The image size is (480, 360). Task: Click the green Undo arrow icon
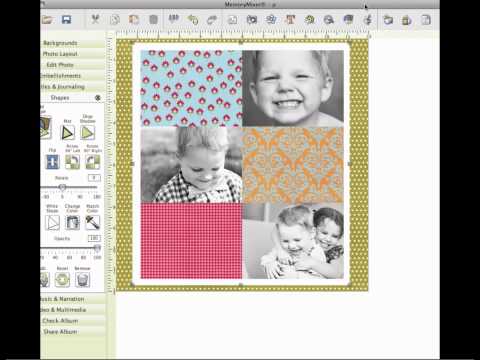click(x=193, y=20)
